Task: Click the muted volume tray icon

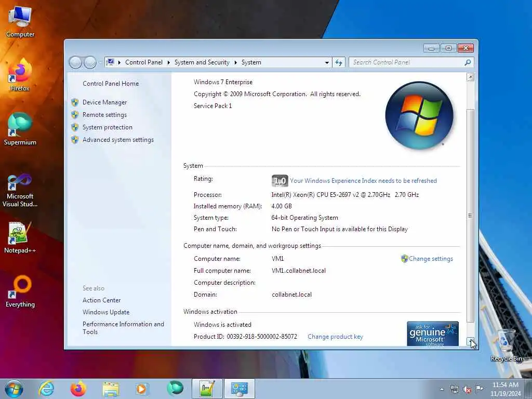Action: pos(467,390)
